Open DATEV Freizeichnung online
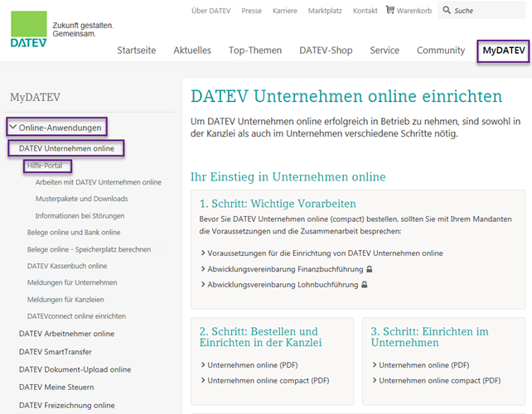This screenshot has width=532, height=414. (x=67, y=406)
